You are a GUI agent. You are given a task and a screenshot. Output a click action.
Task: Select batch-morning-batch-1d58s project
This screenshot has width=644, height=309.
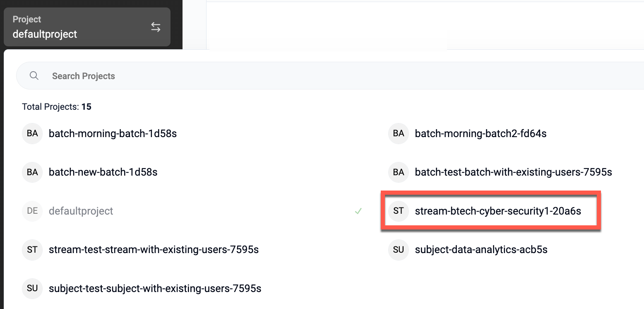(x=113, y=134)
